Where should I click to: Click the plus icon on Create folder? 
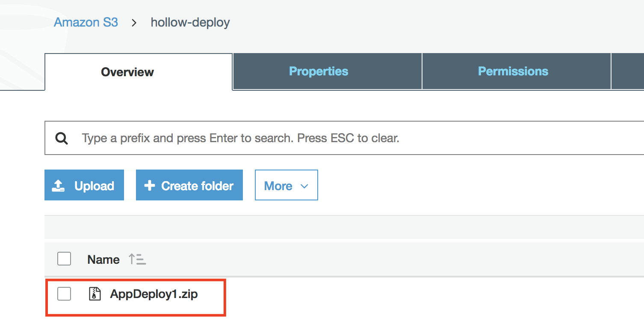(x=149, y=185)
